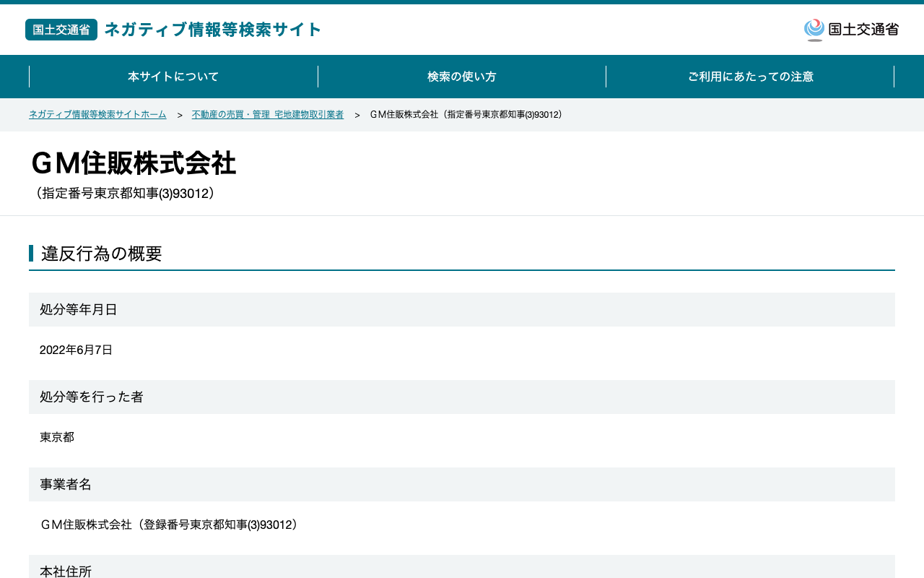Open the ネガティブ情報等検索サイト site title

tap(213, 30)
